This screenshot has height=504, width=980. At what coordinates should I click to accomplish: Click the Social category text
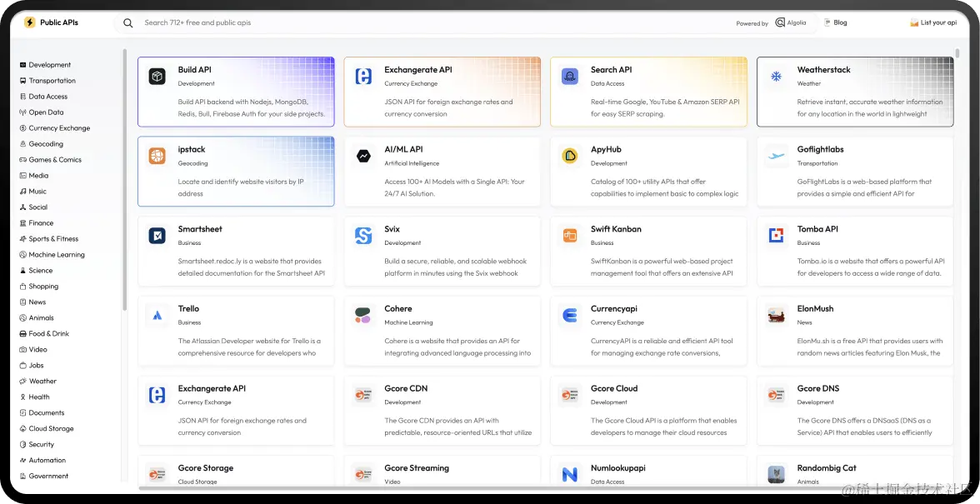[38, 207]
